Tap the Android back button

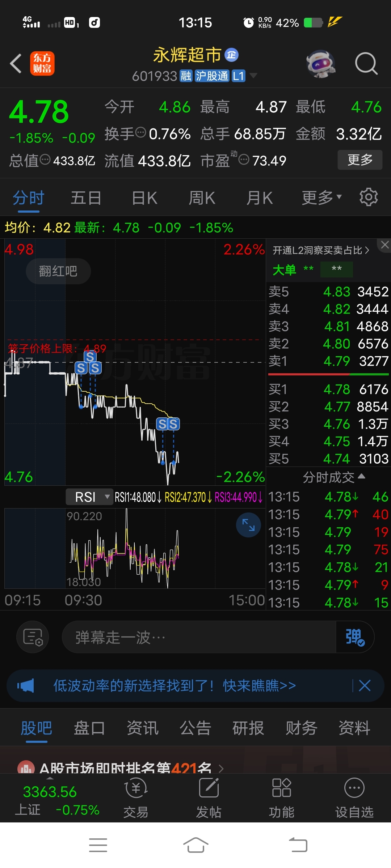(298, 845)
